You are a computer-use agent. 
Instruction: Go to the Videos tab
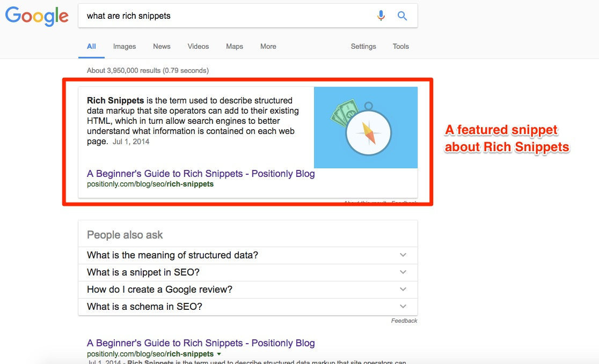point(198,47)
